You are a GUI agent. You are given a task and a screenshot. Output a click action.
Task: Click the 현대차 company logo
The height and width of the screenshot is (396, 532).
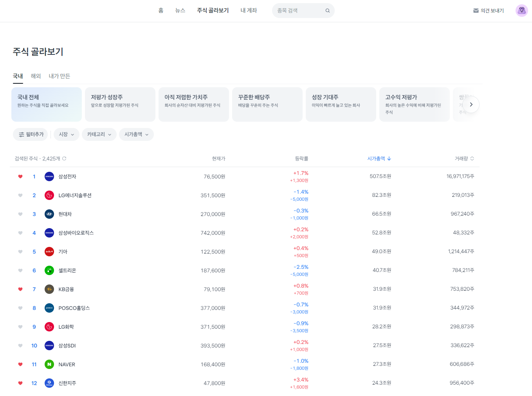click(x=49, y=214)
